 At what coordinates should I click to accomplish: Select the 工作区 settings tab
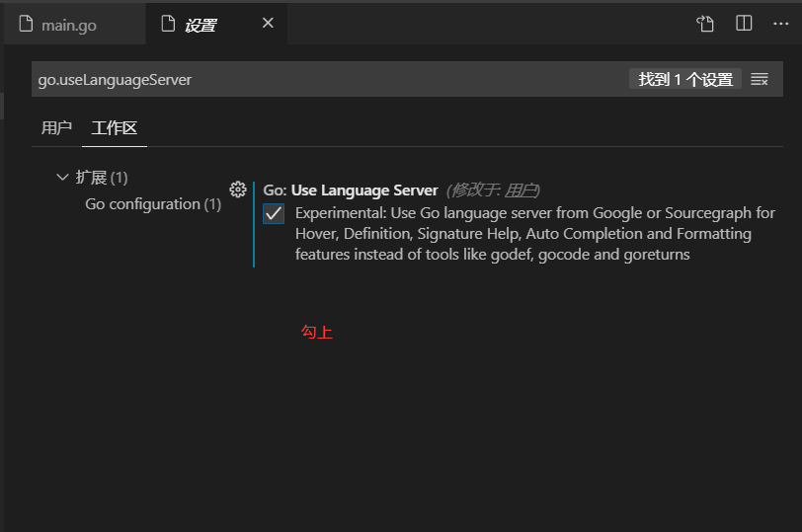coord(115,127)
